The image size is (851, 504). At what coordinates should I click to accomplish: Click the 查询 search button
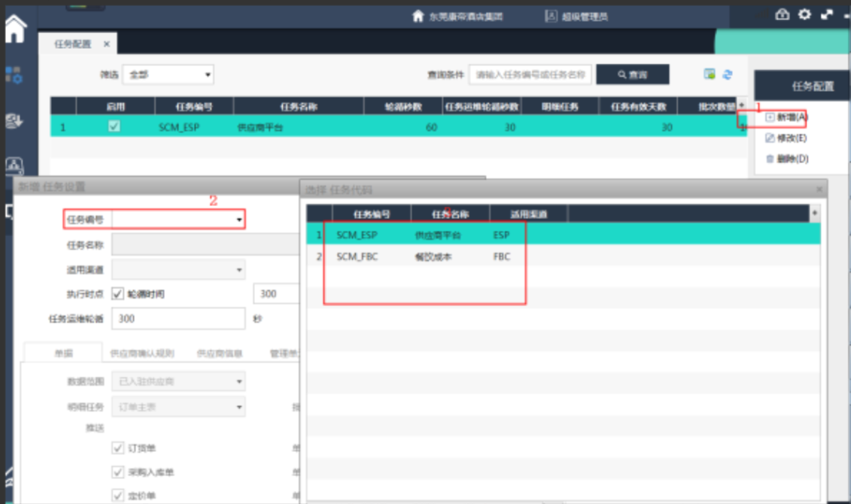click(x=632, y=74)
